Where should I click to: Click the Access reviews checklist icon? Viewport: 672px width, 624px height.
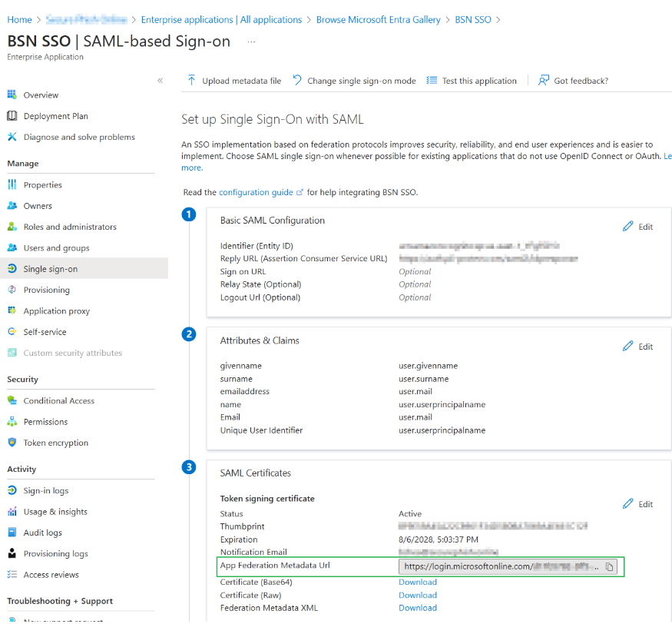[12, 574]
